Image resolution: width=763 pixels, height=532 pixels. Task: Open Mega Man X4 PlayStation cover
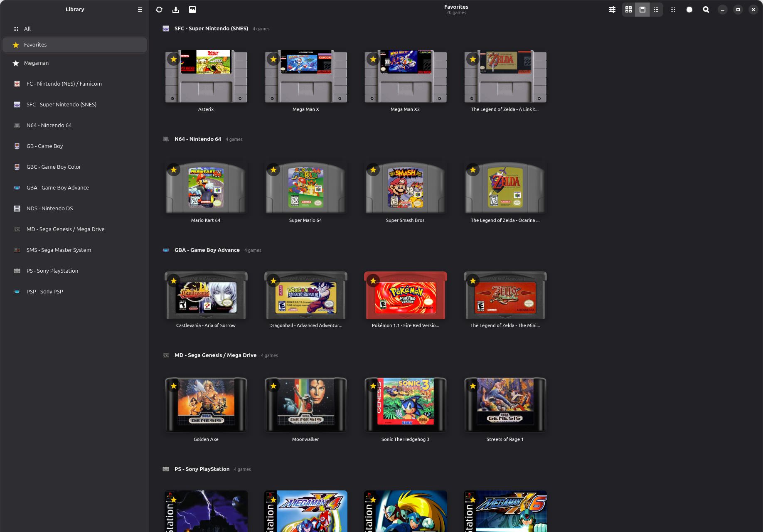tap(305, 511)
